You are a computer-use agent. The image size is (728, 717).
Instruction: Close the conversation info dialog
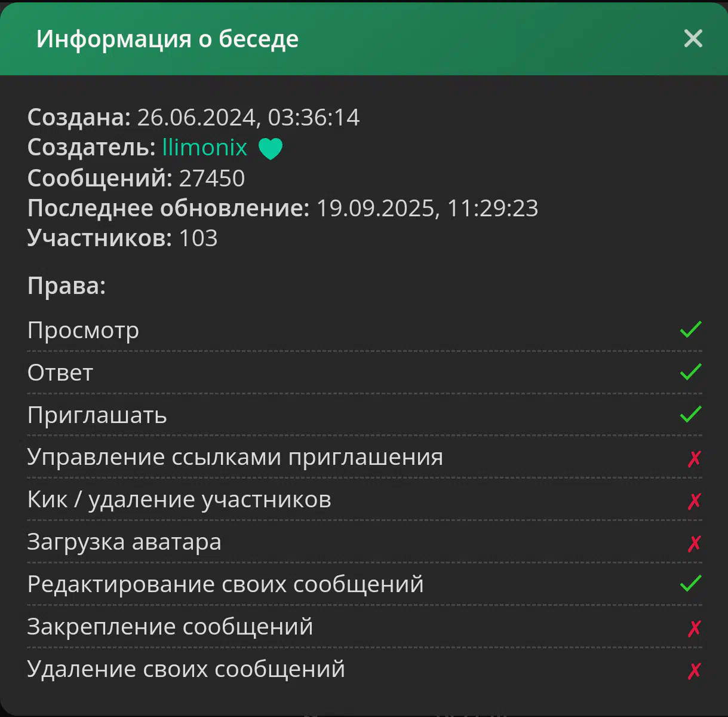pyautogui.click(x=693, y=39)
